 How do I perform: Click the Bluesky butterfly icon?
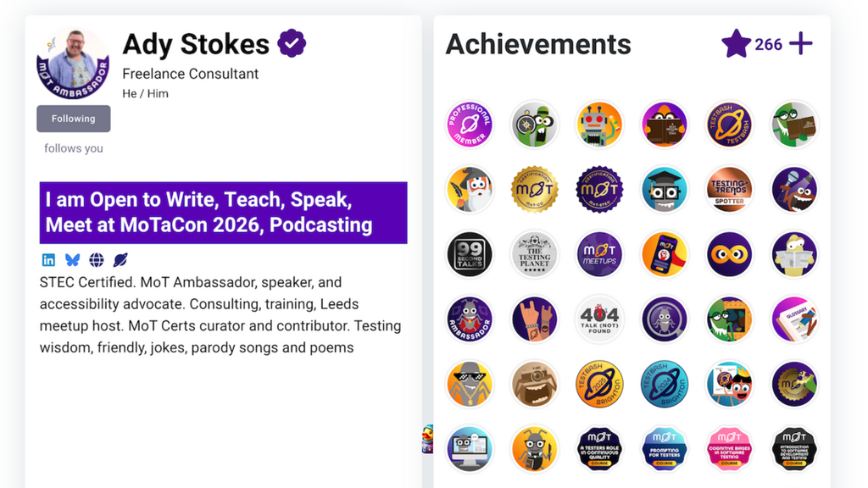(73, 259)
